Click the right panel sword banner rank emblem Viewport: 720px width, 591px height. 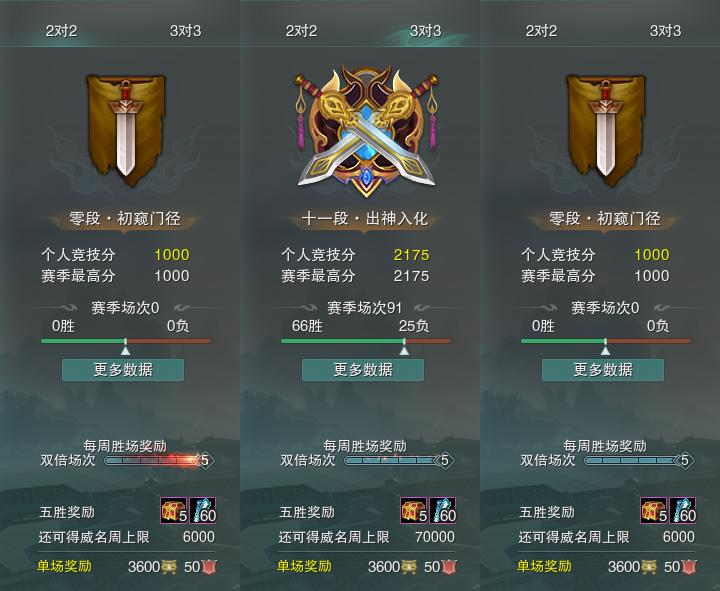click(606, 130)
